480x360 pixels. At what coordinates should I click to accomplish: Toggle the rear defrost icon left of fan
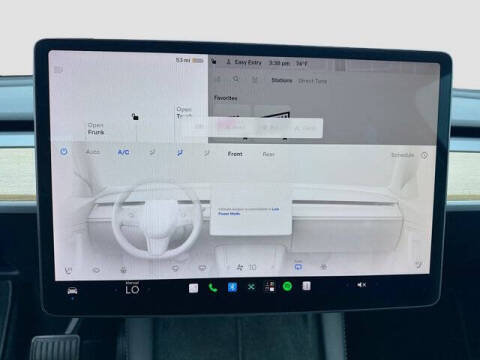click(202, 268)
